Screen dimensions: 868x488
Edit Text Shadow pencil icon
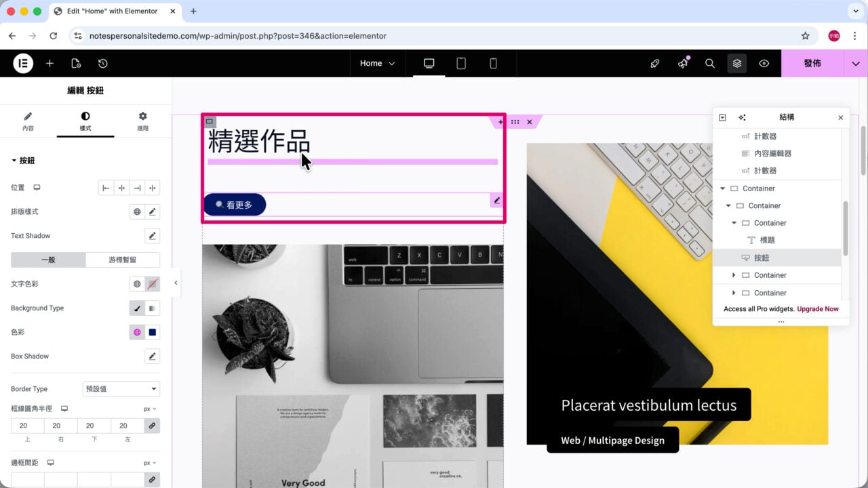point(153,236)
